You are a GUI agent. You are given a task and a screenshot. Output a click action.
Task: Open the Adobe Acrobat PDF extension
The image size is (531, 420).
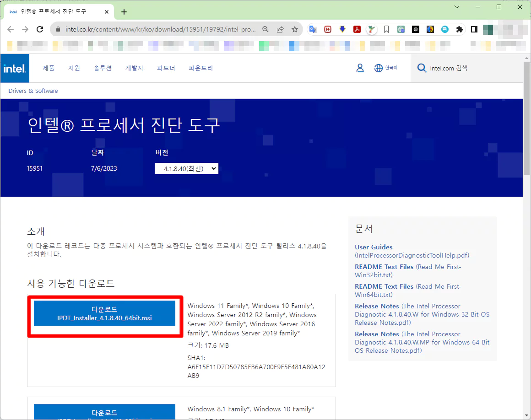357,29
